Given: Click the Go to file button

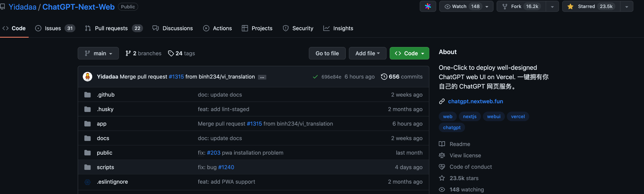Looking at the screenshot, I should [327, 53].
